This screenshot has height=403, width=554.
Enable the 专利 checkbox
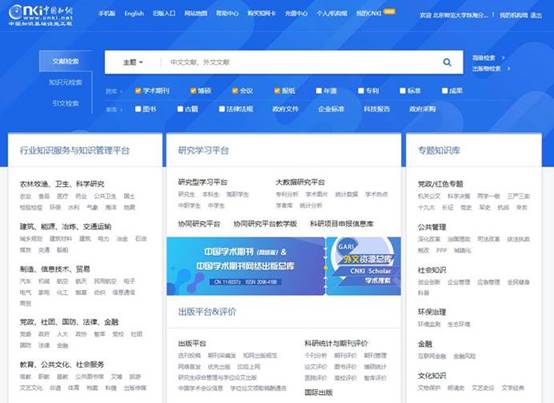361,91
